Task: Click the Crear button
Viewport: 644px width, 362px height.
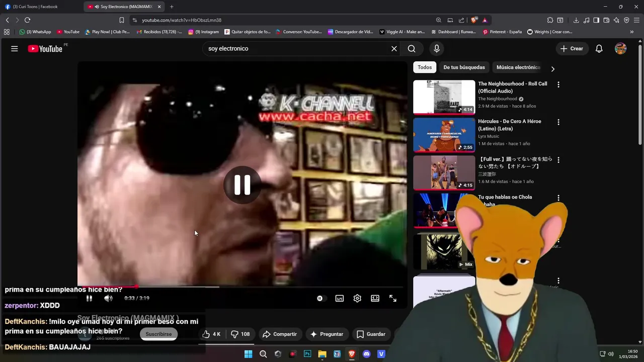Action: (572, 49)
